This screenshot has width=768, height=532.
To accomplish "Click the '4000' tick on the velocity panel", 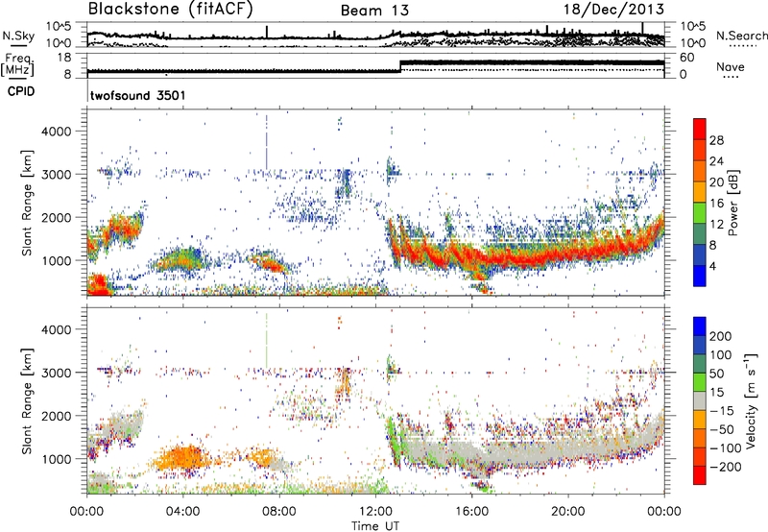I will click(x=57, y=329).
